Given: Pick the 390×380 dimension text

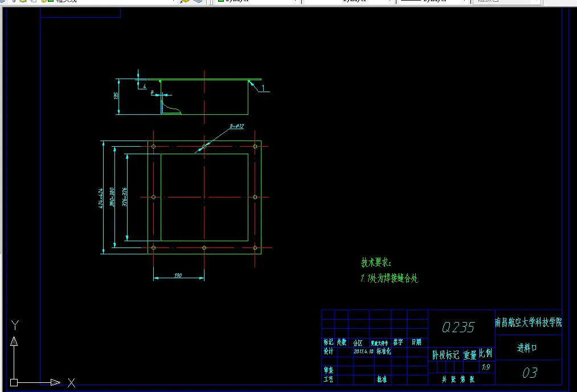Looking at the screenshot, I should pyautogui.click(x=112, y=197).
